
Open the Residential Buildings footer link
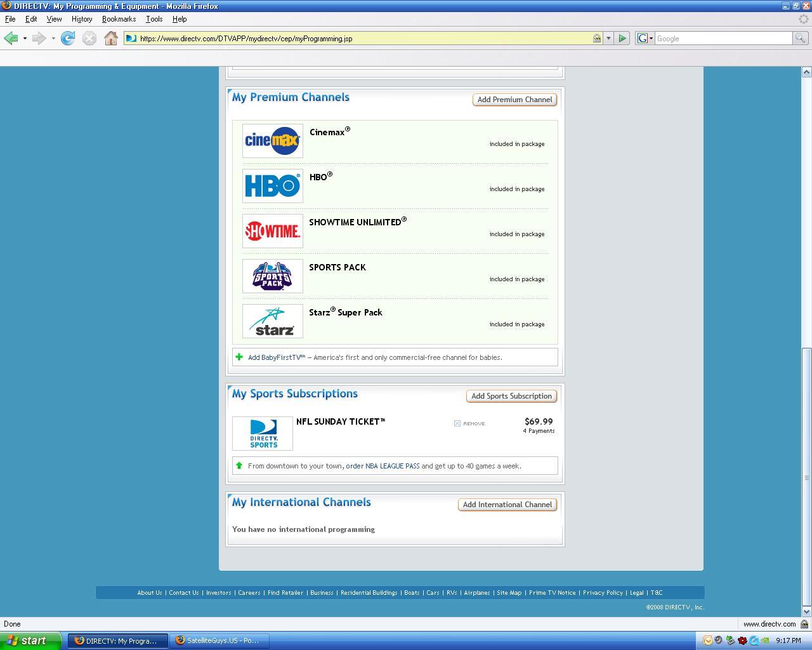click(369, 593)
